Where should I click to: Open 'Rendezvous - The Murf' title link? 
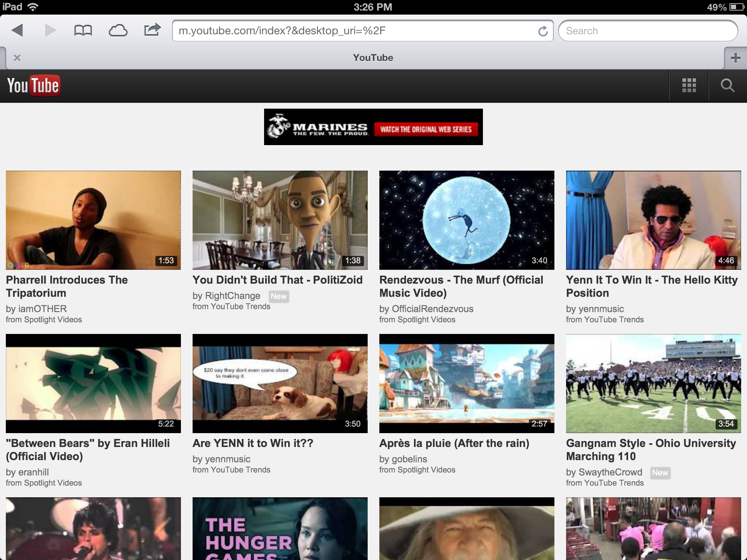tap(461, 287)
